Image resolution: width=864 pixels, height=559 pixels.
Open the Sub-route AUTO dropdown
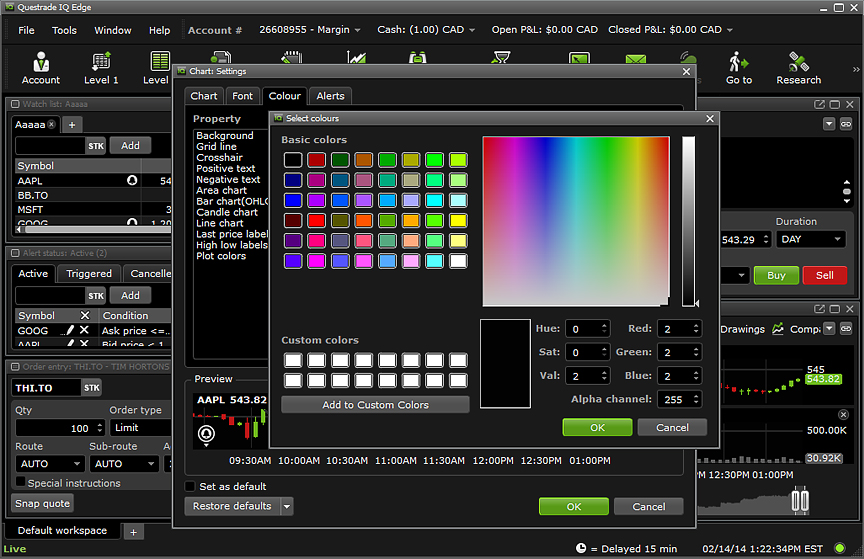point(124,464)
